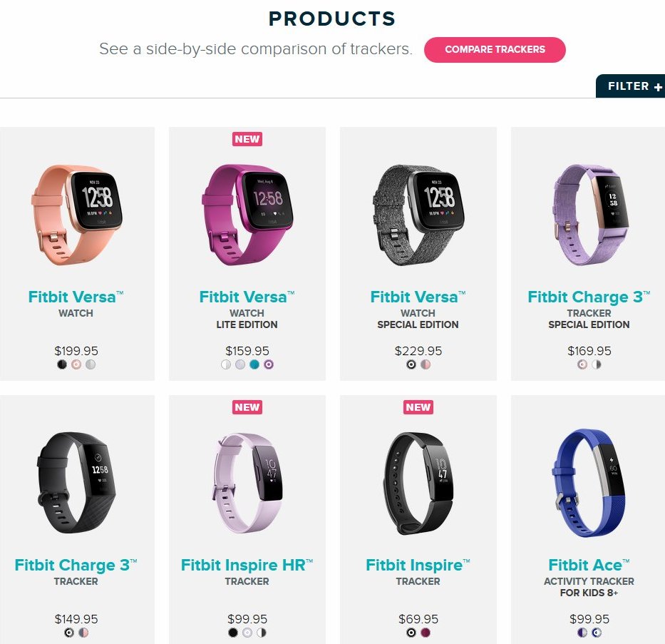665x644 pixels.
Task: Select the black swatch under Inspire HR $99.95
Action: pyautogui.click(x=233, y=633)
